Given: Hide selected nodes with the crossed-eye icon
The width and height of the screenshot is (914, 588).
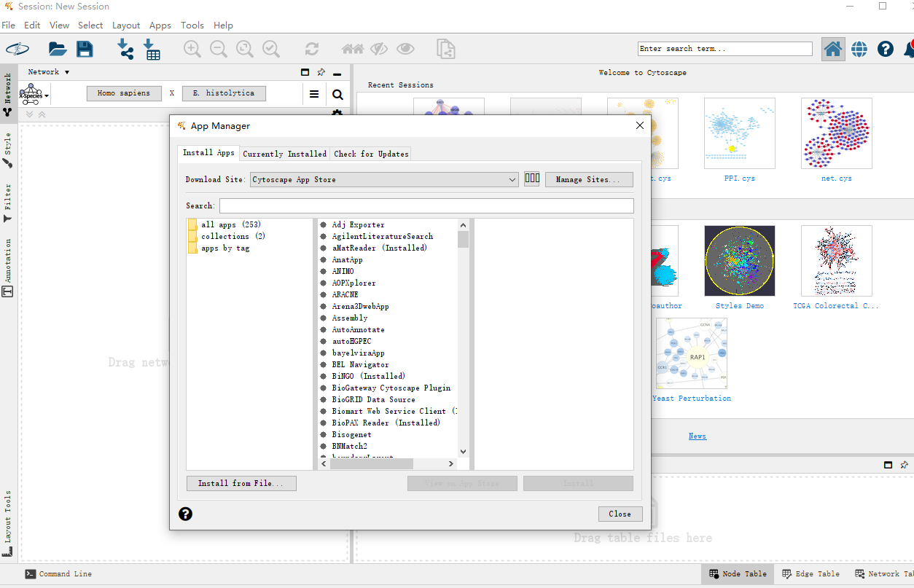Looking at the screenshot, I should (379, 49).
